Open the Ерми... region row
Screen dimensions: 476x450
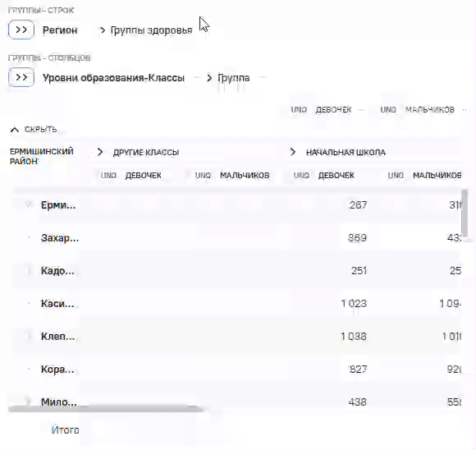click(58, 205)
